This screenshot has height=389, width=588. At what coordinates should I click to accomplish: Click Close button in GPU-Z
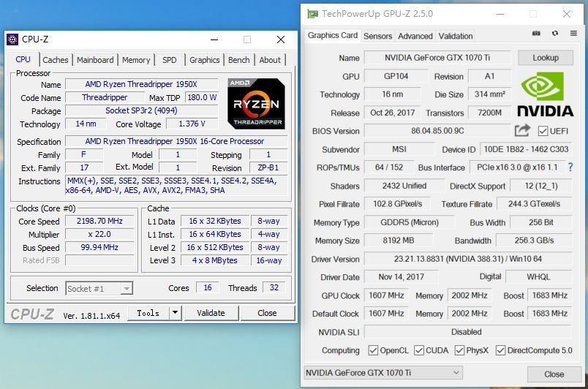click(554, 374)
